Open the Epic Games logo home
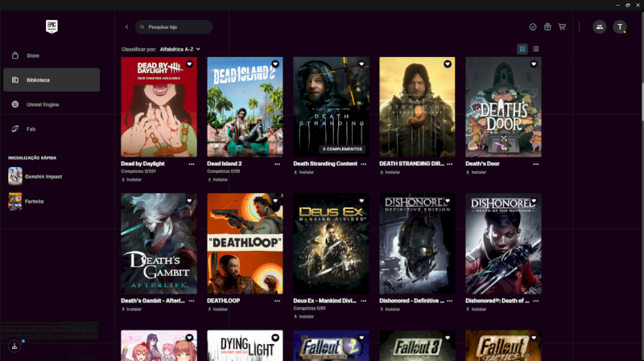 pyautogui.click(x=52, y=27)
